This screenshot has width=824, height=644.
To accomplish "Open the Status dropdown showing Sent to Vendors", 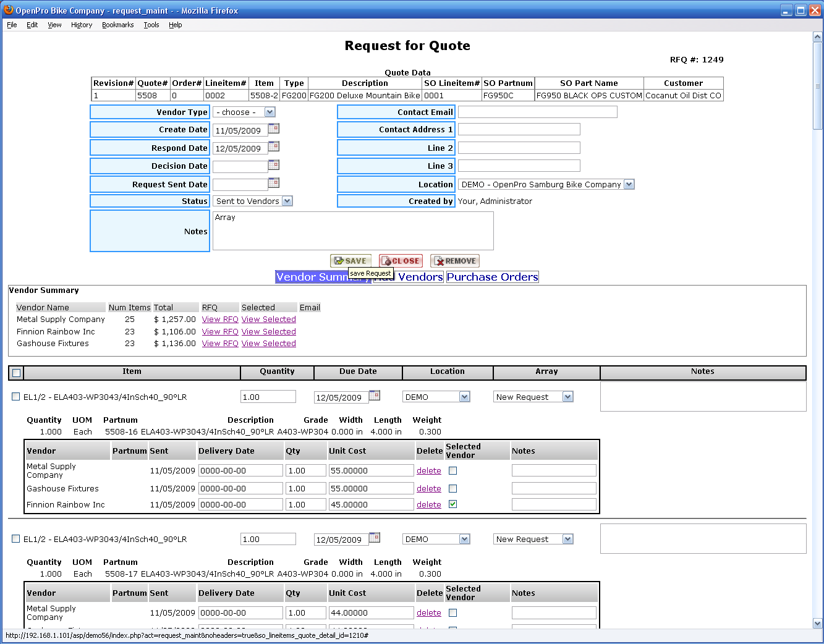I will pyautogui.click(x=287, y=201).
